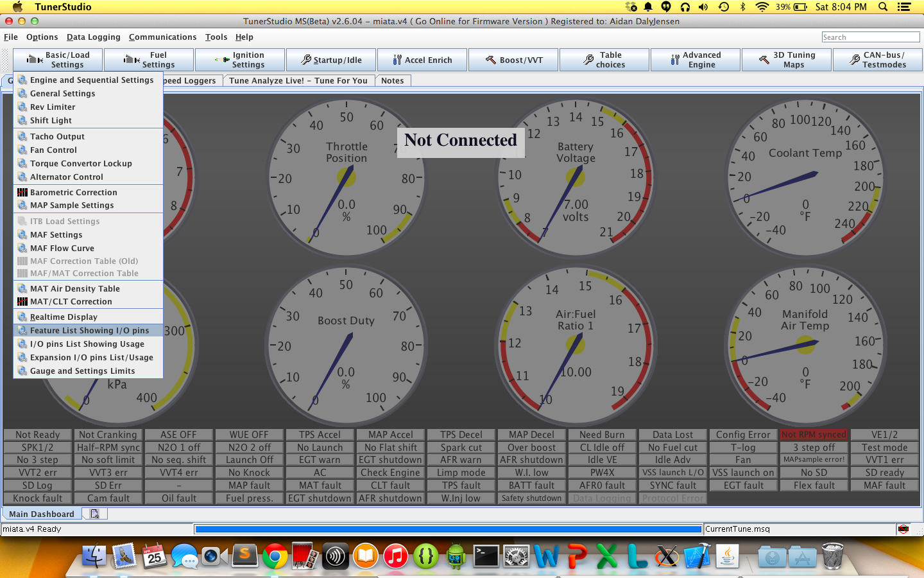The width and height of the screenshot is (924, 578).
Task: Click the connection status icon in status bar
Action: 903,529
